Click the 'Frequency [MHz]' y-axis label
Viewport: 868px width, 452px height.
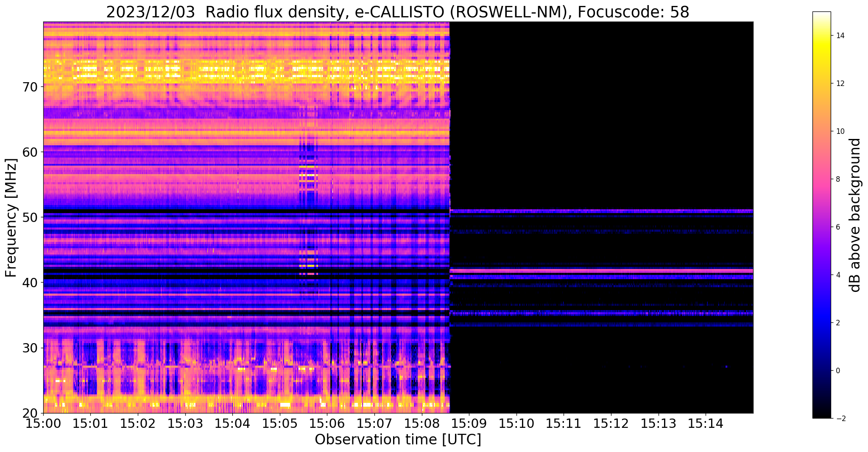tap(11, 218)
